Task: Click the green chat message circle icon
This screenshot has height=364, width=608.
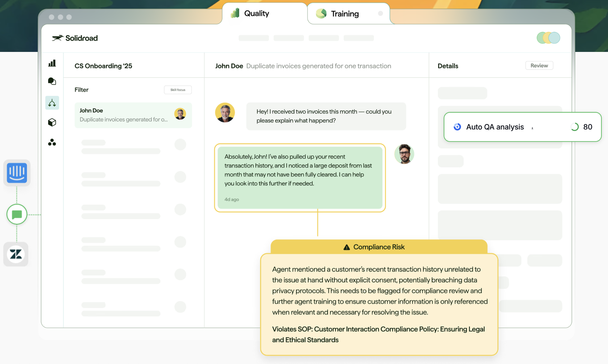Action: [17, 214]
